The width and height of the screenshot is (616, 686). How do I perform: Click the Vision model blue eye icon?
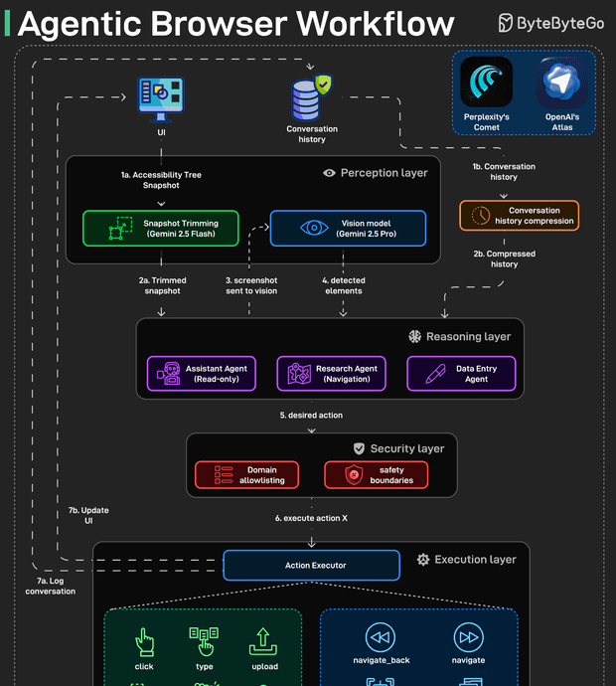pos(314,228)
